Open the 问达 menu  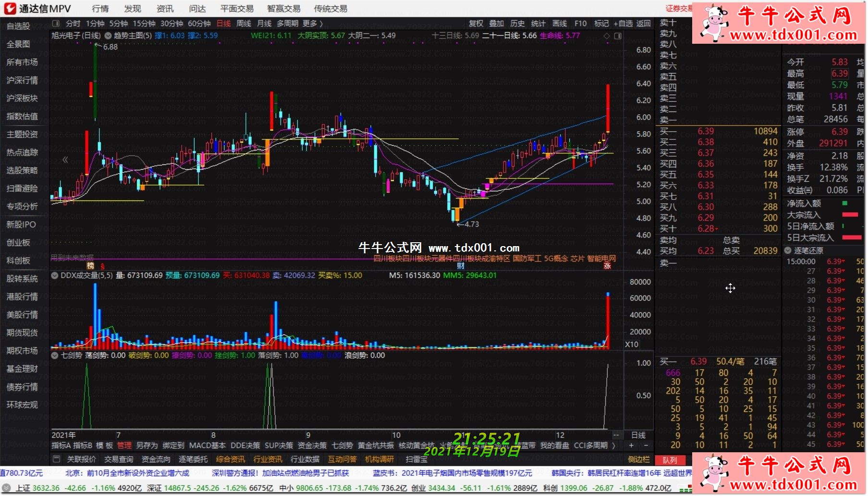pos(197,9)
